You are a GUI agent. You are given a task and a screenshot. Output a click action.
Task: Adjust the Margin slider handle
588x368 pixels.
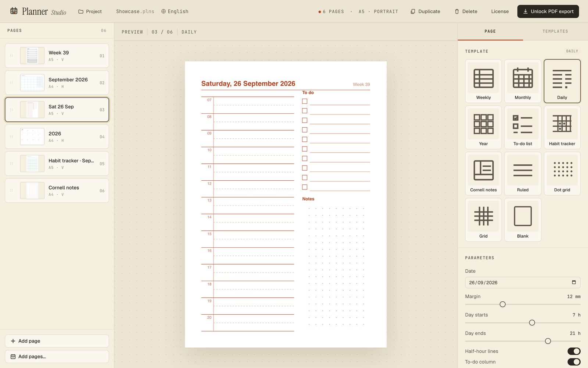[x=503, y=304]
